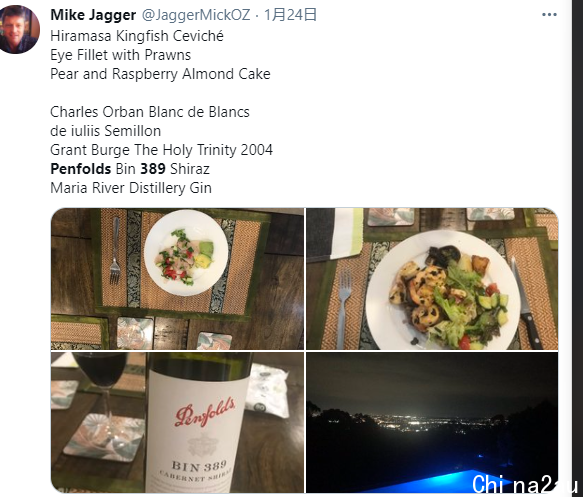Open Mike Jagger's profile avatar

[x=17, y=29]
